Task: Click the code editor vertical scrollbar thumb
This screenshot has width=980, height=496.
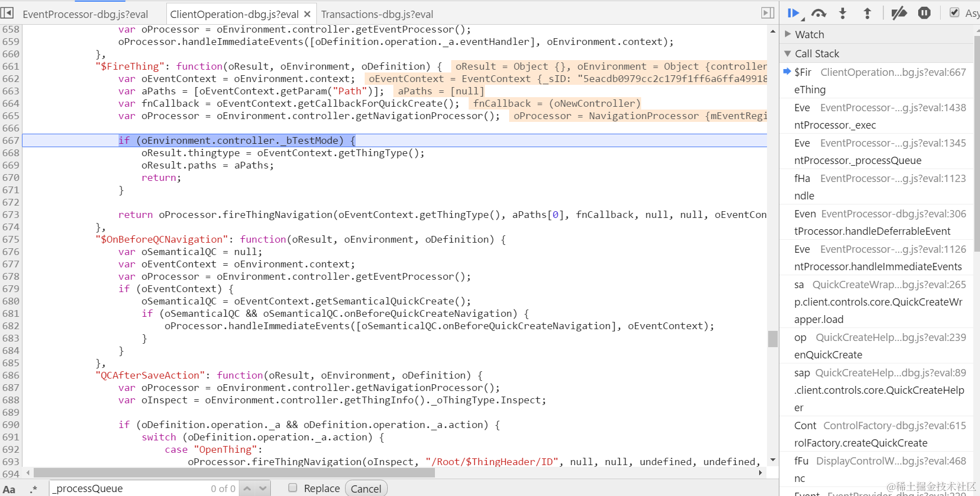Action: pos(773,339)
